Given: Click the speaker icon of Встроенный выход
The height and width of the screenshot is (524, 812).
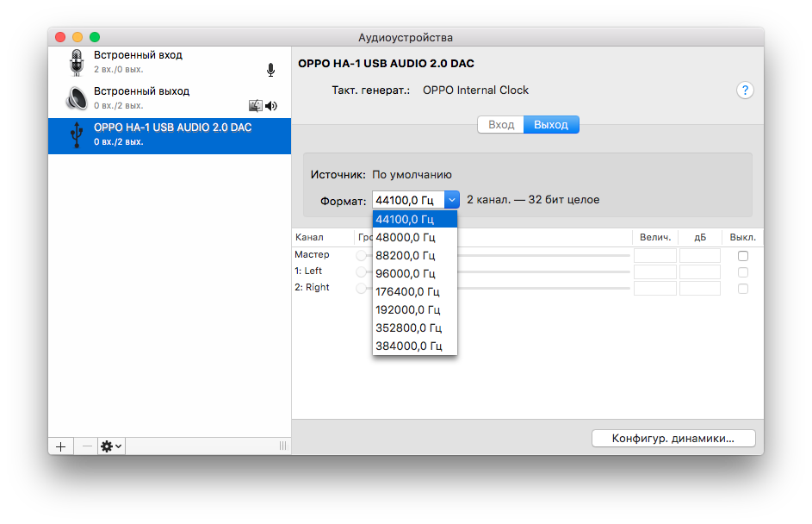Looking at the screenshot, I should [77, 98].
